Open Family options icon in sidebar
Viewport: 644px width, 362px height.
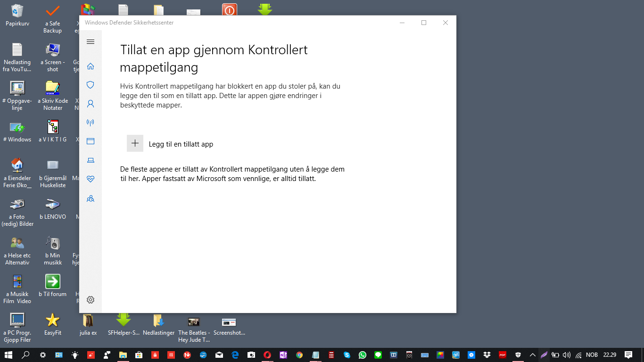click(x=91, y=198)
